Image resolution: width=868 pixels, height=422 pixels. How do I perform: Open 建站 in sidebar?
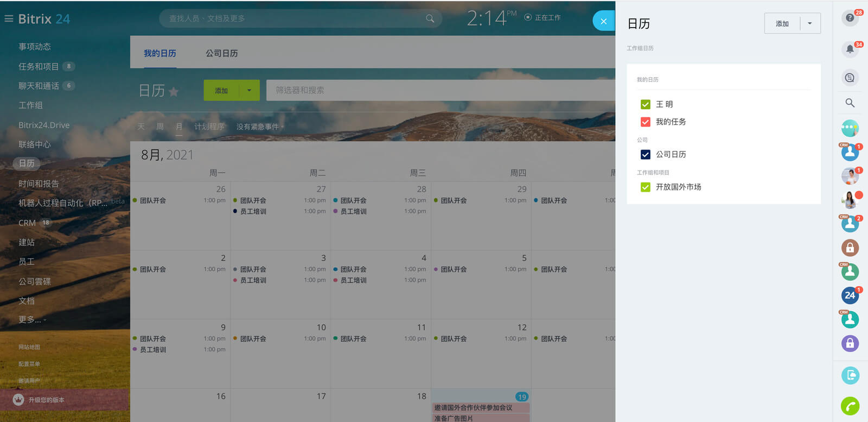27,242
